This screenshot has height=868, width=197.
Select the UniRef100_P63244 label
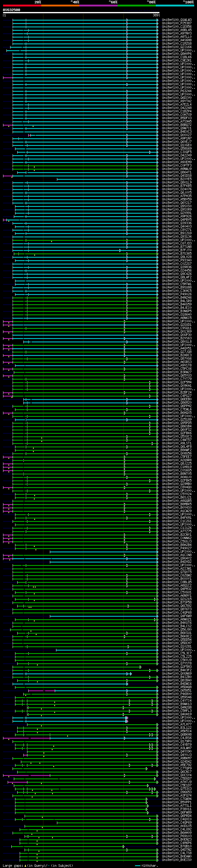[177, 91]
